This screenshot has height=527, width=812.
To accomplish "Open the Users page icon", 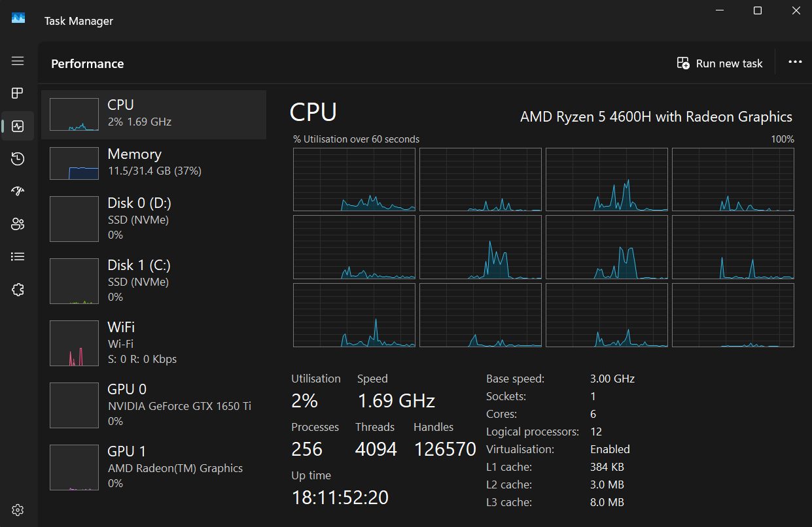I will (x=18, y=224).
